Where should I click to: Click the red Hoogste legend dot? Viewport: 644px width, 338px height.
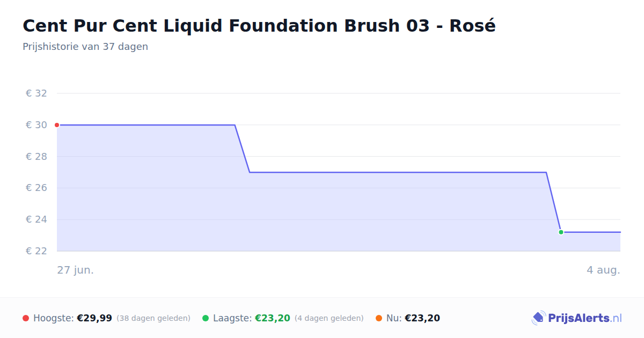pos(26,318)
